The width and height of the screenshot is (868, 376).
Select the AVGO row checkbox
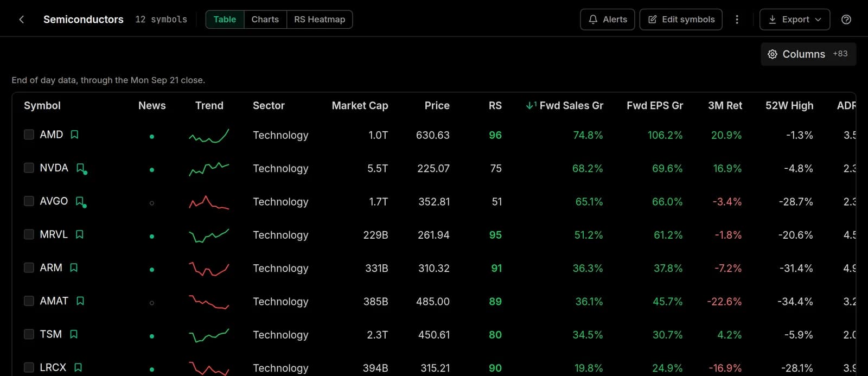point(29,201)
